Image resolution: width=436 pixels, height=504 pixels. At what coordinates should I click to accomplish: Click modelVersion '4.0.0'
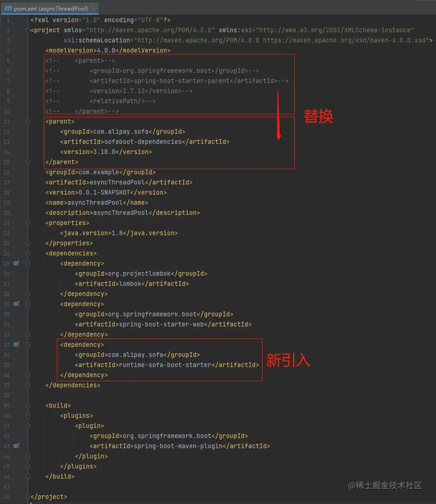pyautogui.click(x=106, y=50)
